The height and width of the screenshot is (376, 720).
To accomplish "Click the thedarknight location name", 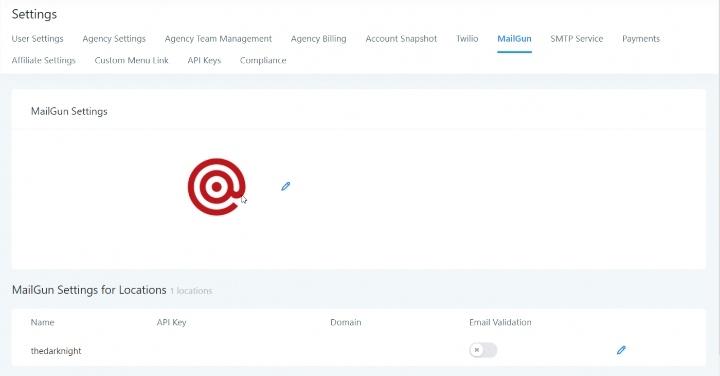I will point(56,351).
